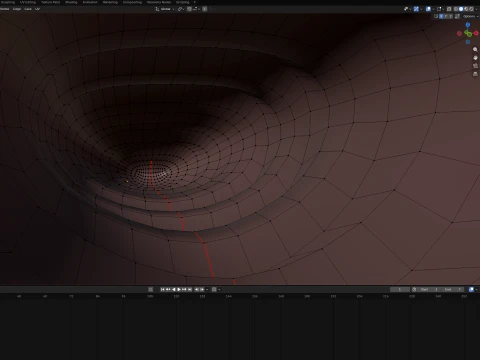
Task: Toggle X-ray view button
Action: point(449,9)
